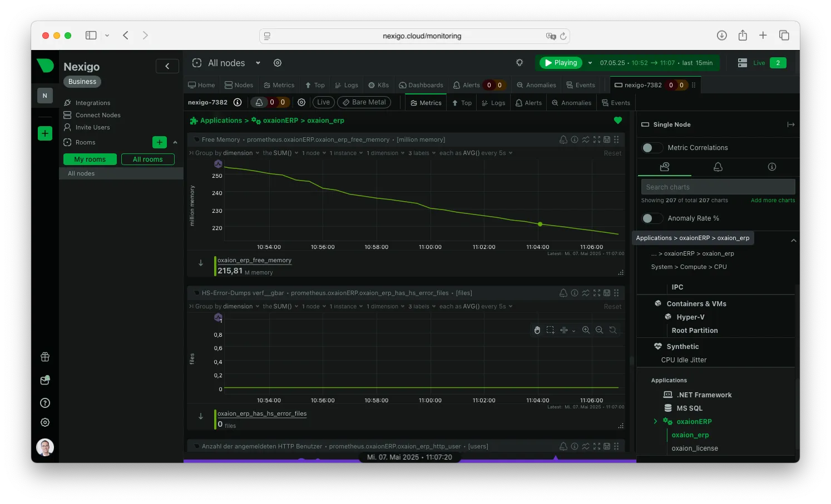Screen dimensions: 831x504
Task: Expand the oxaionERP tree chevron
Action: point(655,421)
